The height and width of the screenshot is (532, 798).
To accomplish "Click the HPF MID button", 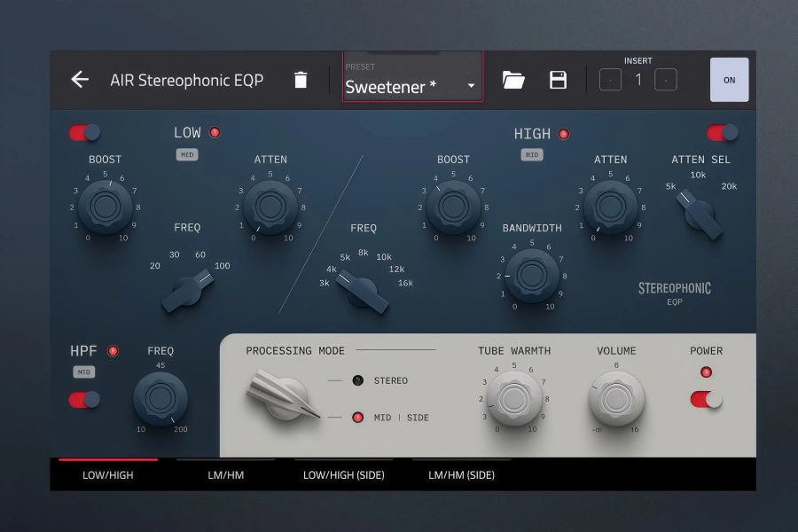I will (x=84, y=372).
